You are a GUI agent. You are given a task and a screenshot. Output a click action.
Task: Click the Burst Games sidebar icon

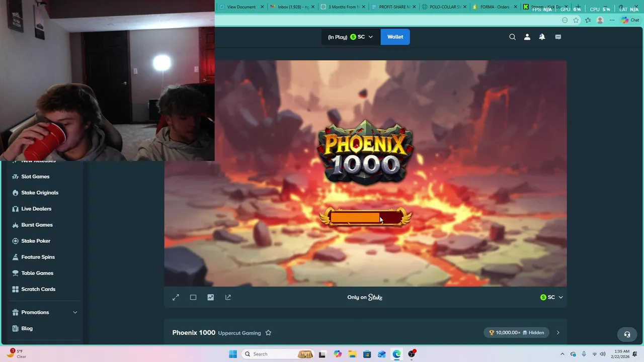[15, 225]
